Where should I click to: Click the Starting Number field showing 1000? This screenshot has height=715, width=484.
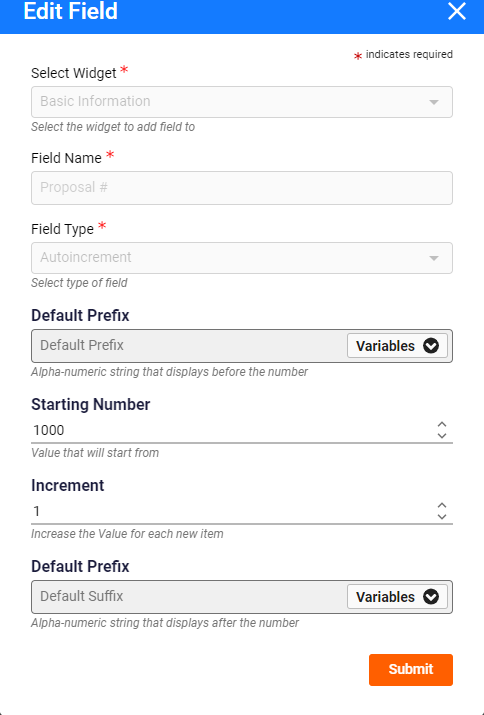[x=233, y=430]
